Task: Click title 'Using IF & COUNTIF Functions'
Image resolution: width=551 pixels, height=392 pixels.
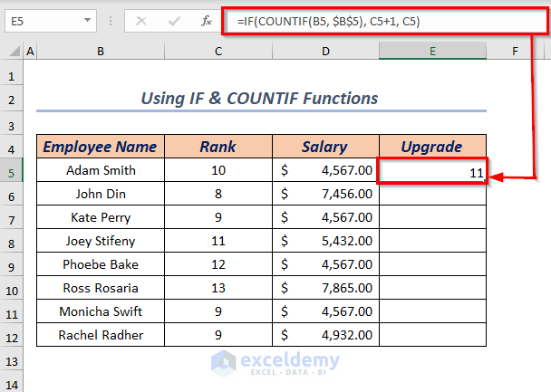Action: (x=259, y=99)
